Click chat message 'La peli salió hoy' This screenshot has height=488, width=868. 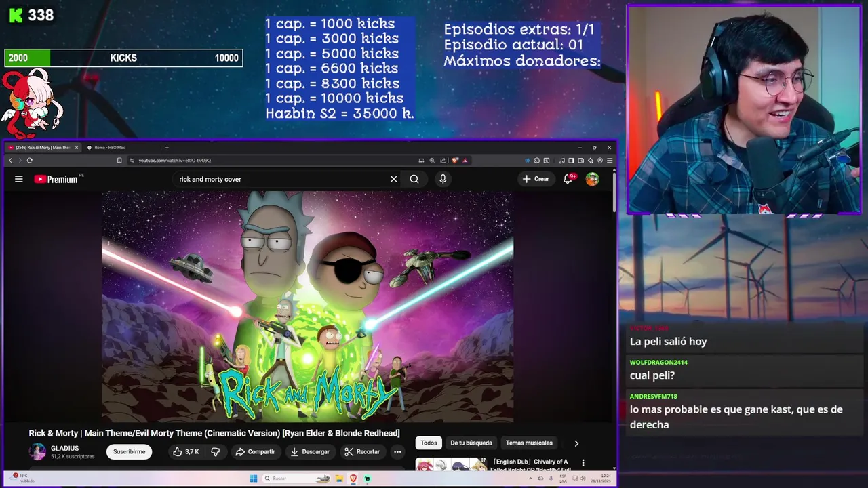(669, 342)
